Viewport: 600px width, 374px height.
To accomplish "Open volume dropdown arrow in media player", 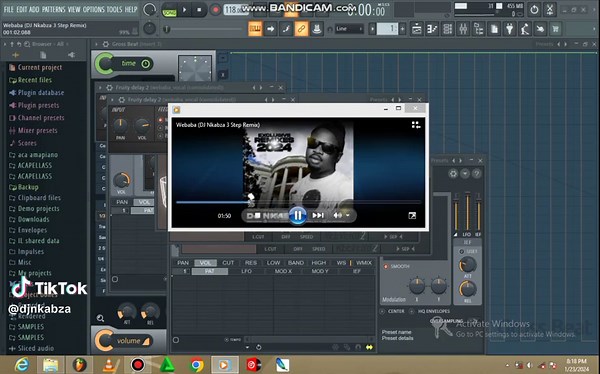I will pos(347,216).
